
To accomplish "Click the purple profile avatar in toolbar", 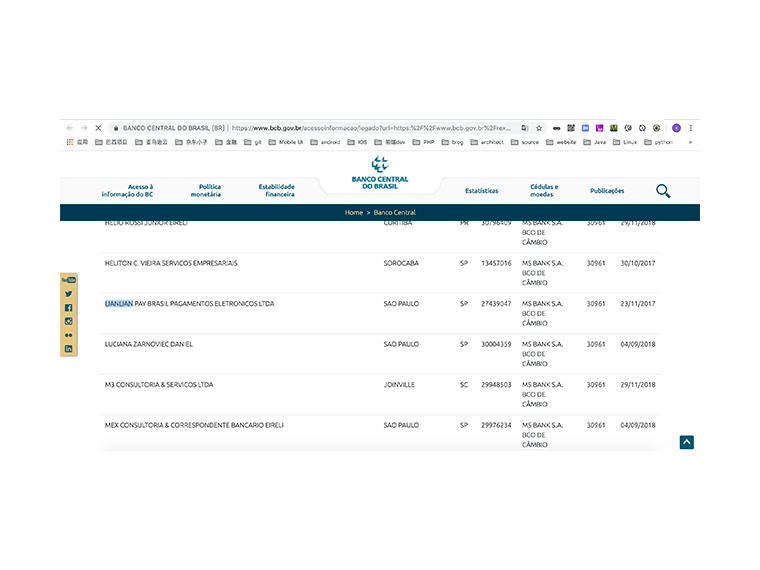I will [x=677, y=128].
